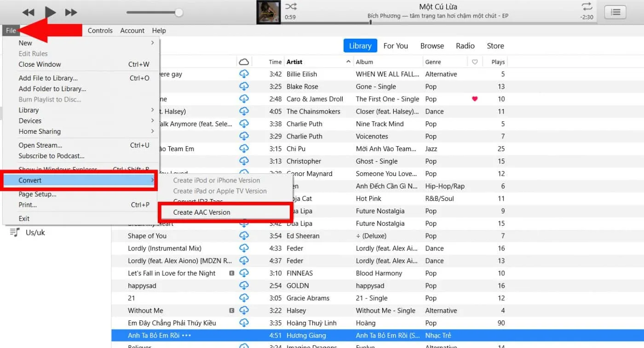Expand the Library submenu
Viewport: 644px width, 348px height.
pyautogui.click(x=28, y=110)
